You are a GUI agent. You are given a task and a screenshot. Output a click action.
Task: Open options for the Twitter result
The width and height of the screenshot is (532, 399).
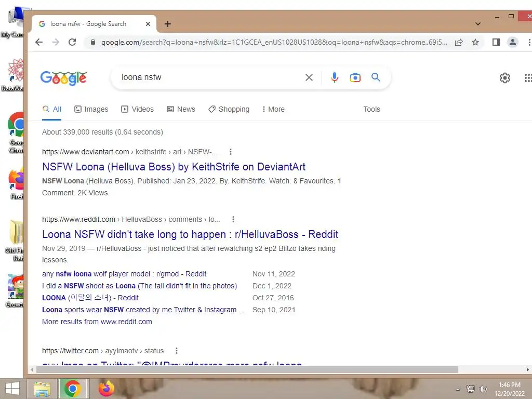pos(177,351)
